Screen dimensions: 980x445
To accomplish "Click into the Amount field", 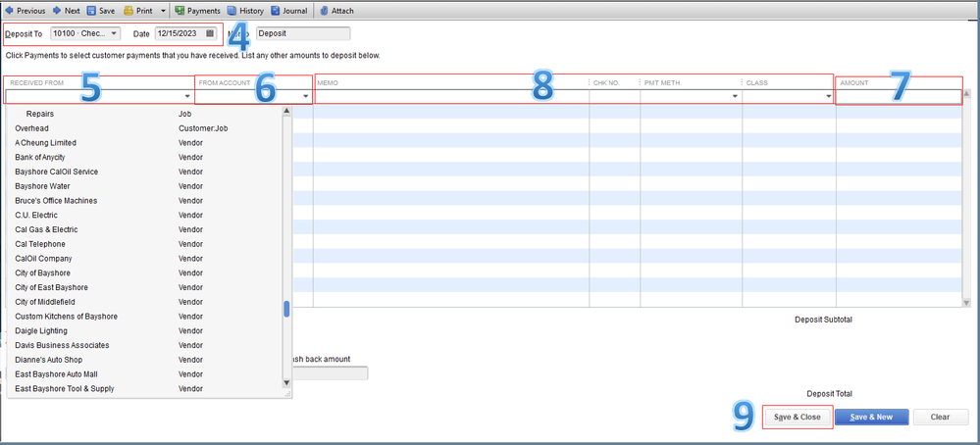I will coord(899,97).
